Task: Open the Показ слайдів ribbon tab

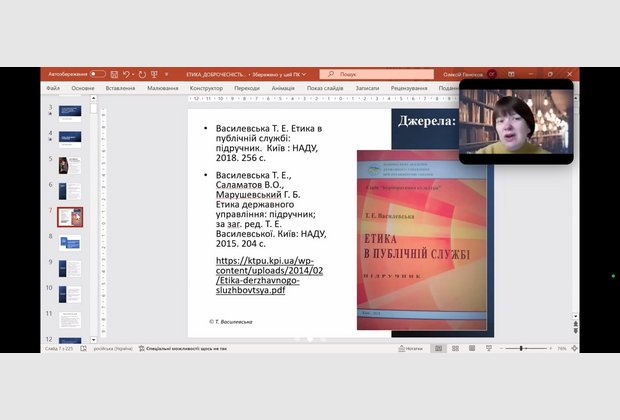Action: [x=325, y=88]
